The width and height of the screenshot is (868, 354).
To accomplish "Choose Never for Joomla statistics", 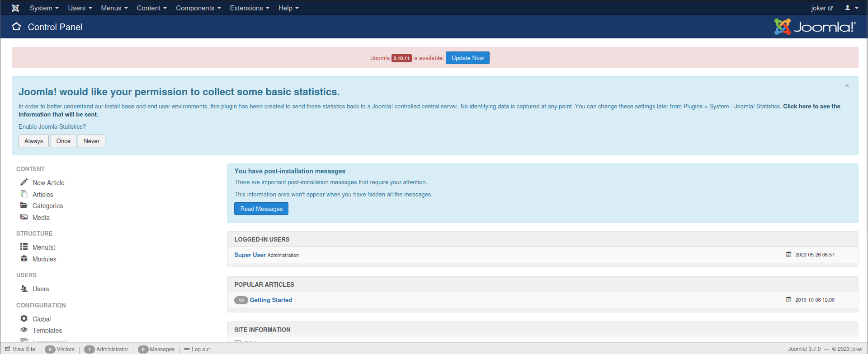I will [x=91, y=141].
